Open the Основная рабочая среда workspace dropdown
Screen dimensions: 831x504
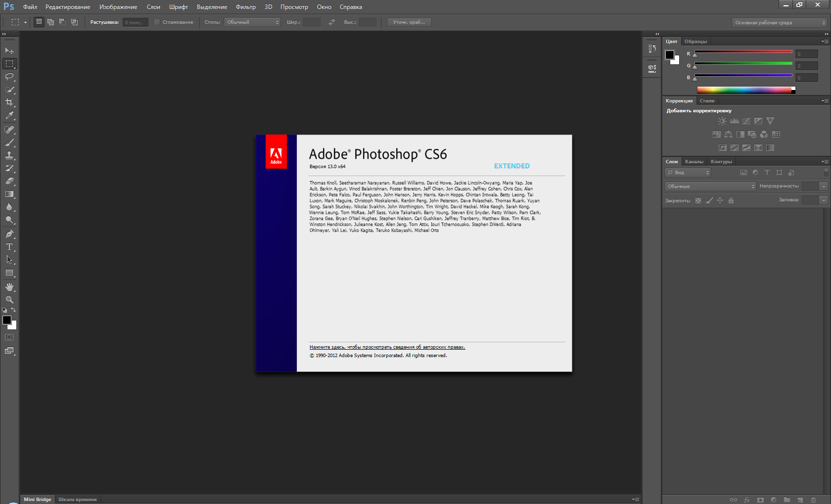coord(780,23)
